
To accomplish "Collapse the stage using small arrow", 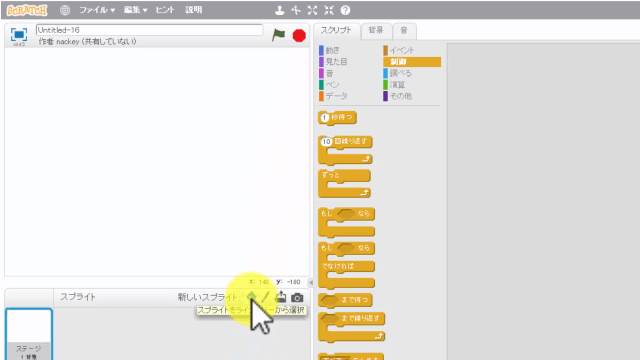I will point(311,282).
